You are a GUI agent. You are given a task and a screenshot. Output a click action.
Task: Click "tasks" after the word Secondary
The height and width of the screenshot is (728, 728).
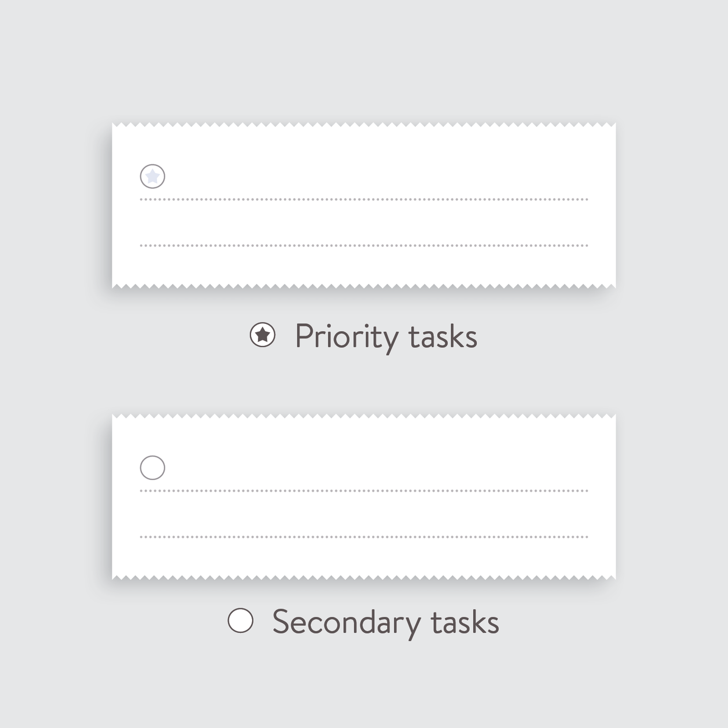click(x=465, y=622)
